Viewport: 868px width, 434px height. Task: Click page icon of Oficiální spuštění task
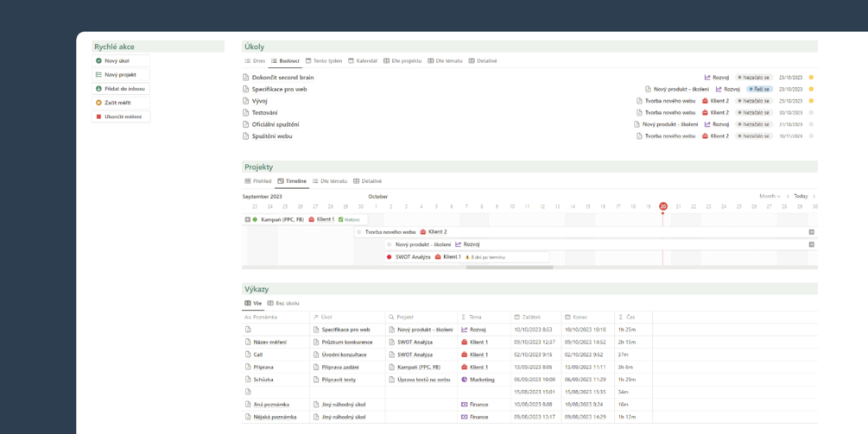246,124
